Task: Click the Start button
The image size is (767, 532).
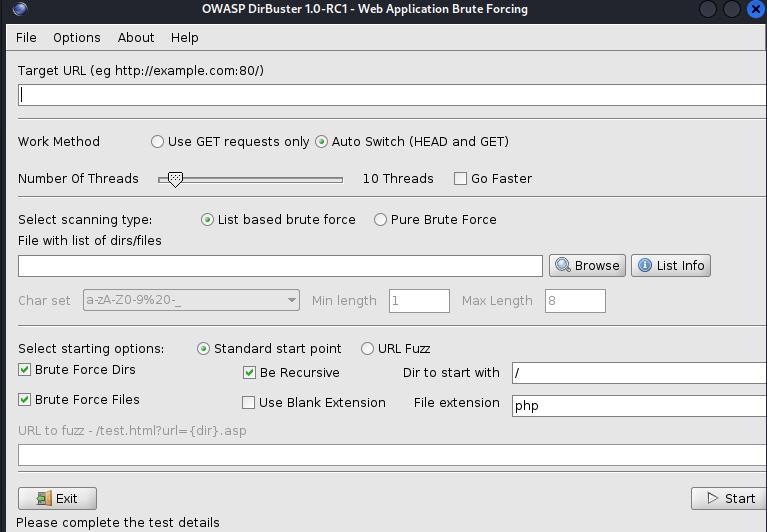Action: (x=729, y=499)
